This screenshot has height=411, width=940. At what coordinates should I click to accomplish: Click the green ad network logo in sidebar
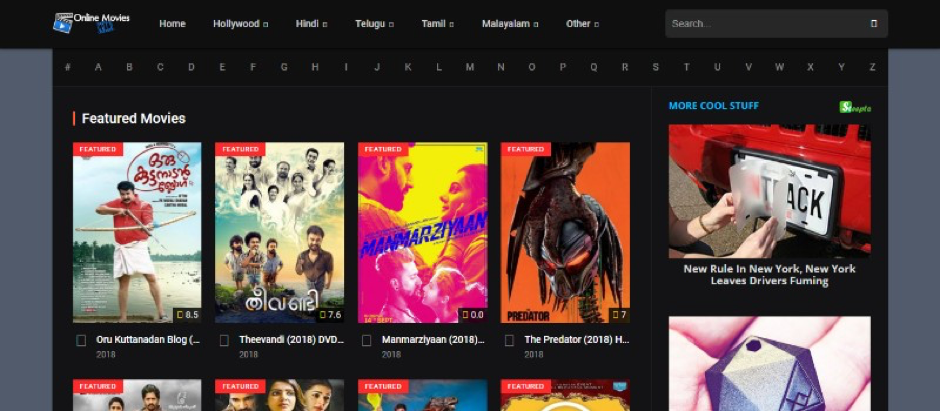854,107
